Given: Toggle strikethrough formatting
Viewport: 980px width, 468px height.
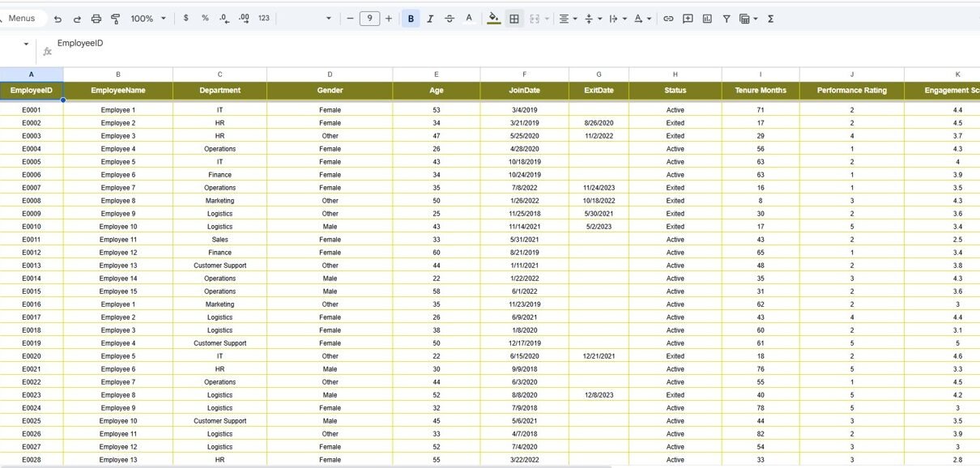Looking at the screenshot, I should pyautogui.click(x=450, y=19).
